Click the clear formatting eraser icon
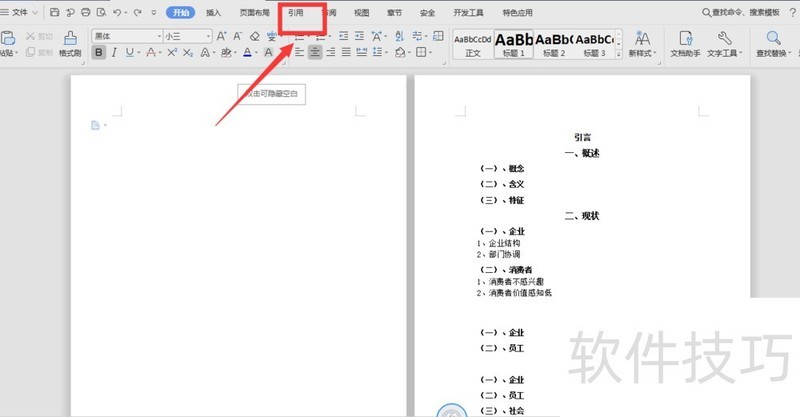800x417 pixels. tap(254, 36)
